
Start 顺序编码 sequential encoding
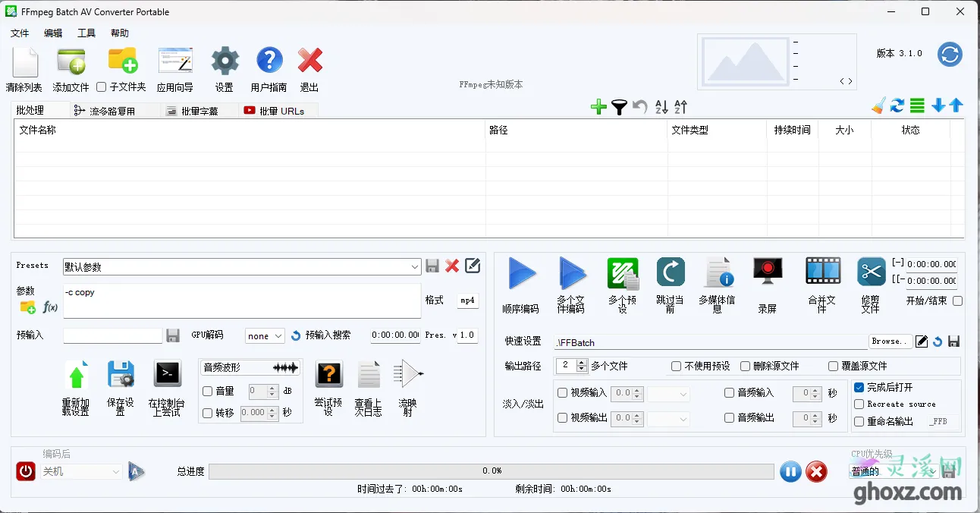point(522,273)
